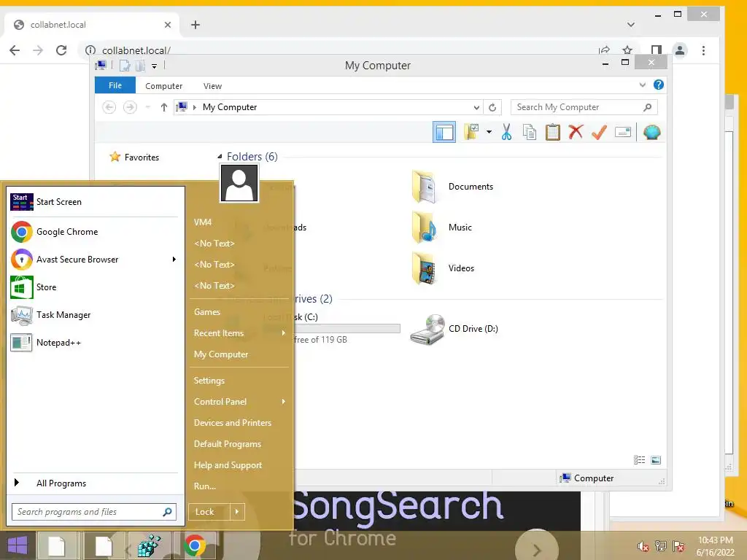Switch to large icons view

[x=656, y=459]
